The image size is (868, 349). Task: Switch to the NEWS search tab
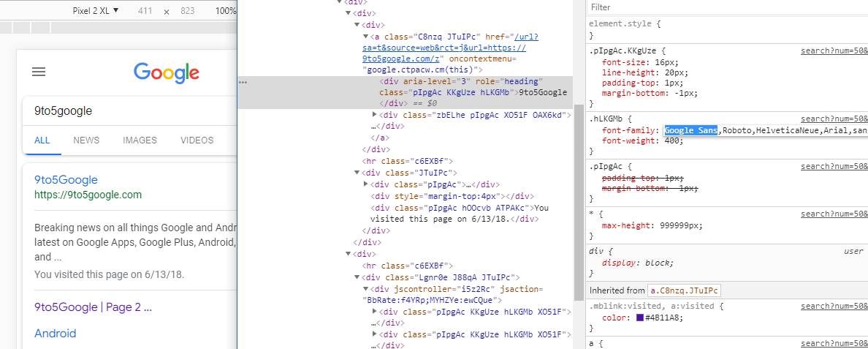[86, 140]
